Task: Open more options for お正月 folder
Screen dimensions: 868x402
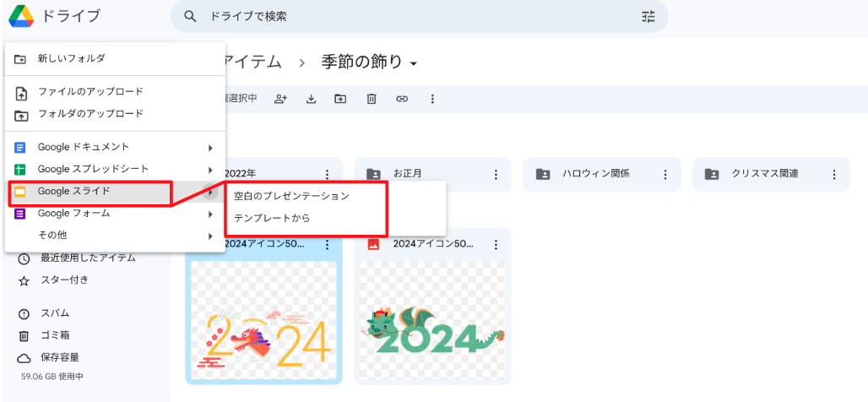Action: pos(496,174)
